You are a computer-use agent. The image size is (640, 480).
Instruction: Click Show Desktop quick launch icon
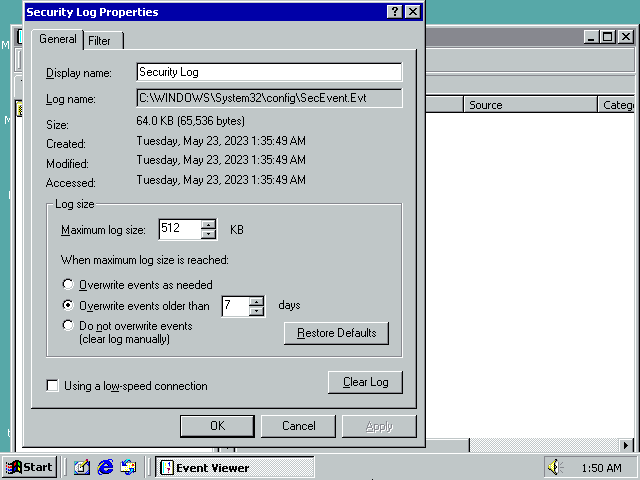click(82, 467)
